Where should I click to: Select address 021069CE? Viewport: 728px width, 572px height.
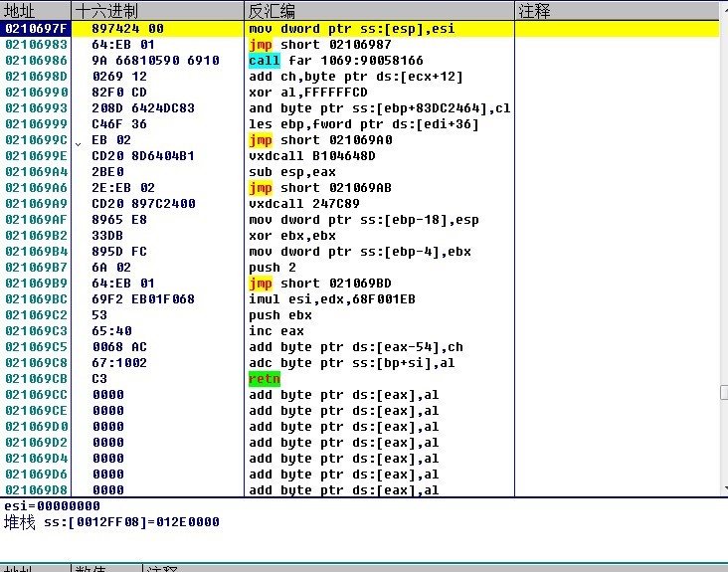coord(36,411)
